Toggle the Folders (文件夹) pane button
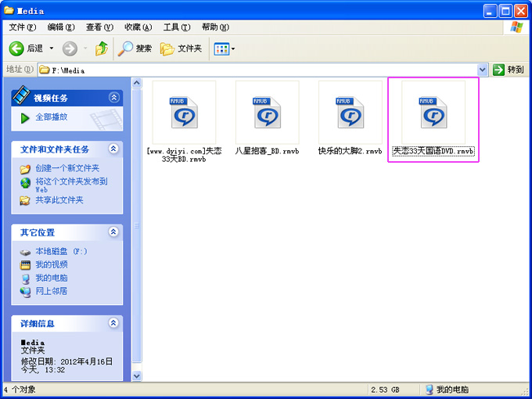Viewport: 532px width, 399px height. (182, 49)
